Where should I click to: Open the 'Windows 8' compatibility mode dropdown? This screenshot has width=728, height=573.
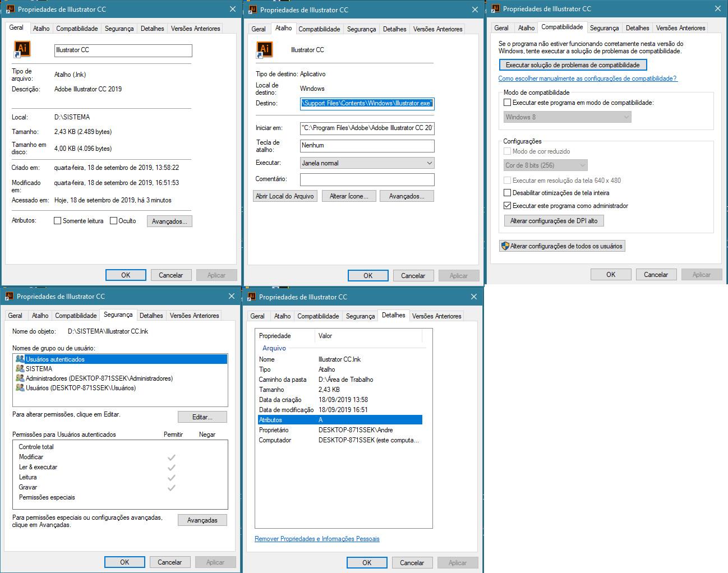tap(568, 117)
